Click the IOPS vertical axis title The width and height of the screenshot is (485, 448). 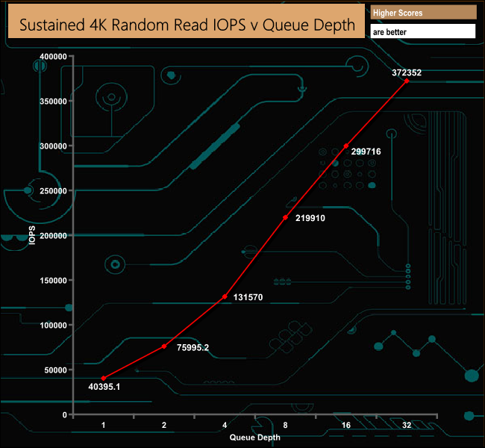(x=32, y=235)
